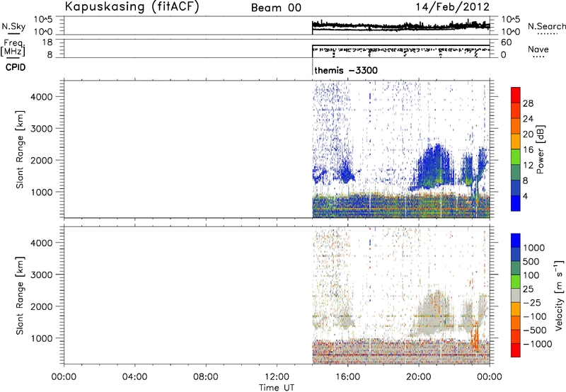Click the 'Freq. [MHz]' legend label
Image resolution: width=566 pixels, height=392 pixels.
pos(14,48)
